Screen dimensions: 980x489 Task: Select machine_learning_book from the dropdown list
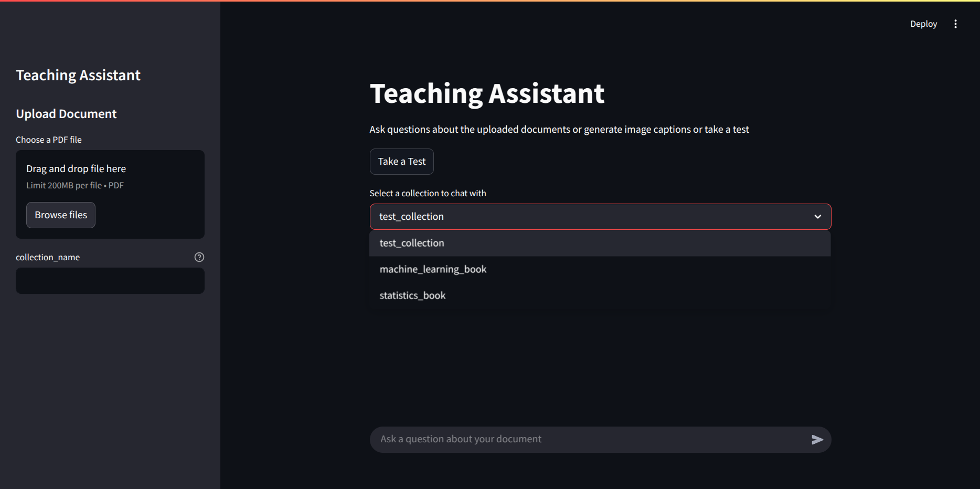coord(433,269)
